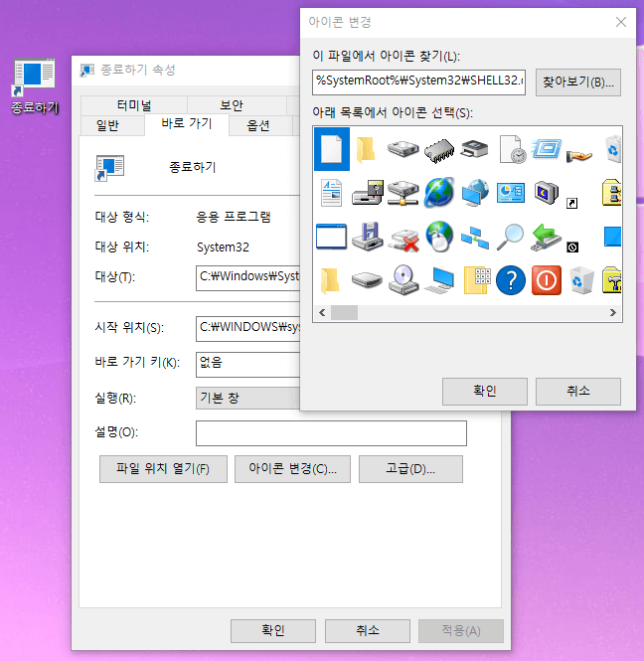This screenshot has width=644, height=661.
Task: Select the globe behind monitor icon
Action: pos(475,193)
